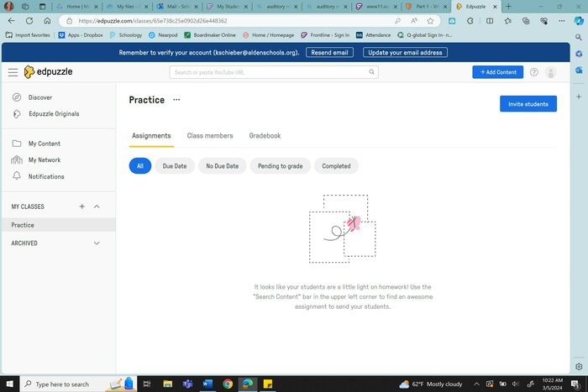
Task: Collapse the My Classes section
Action: click(97, 206)
